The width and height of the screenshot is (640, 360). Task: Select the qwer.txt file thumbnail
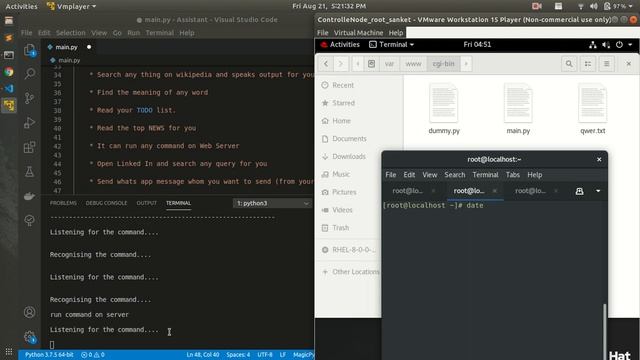click(593, 103)
